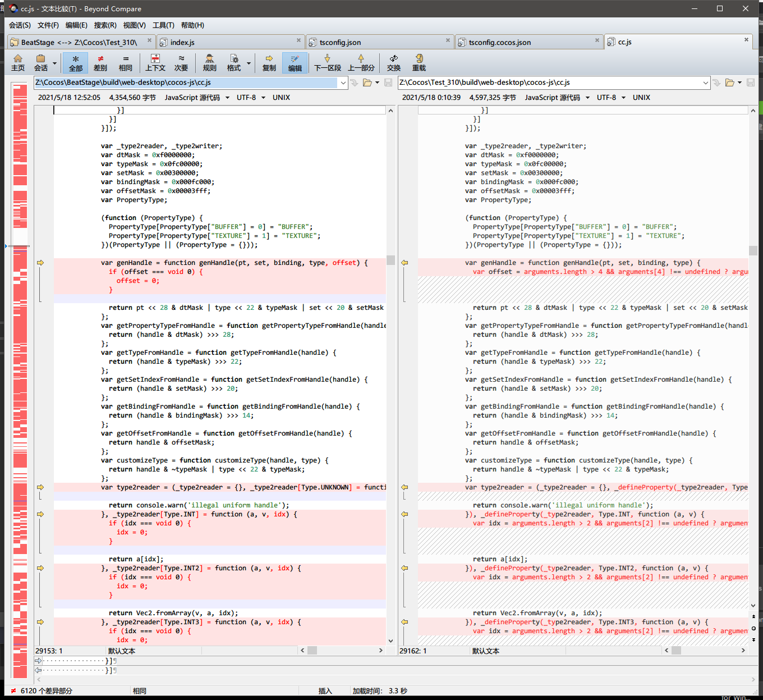This screenshot has width=763, height=700.
Task: Open the 文件(F) menu
Action: click(x=48, y=25)
